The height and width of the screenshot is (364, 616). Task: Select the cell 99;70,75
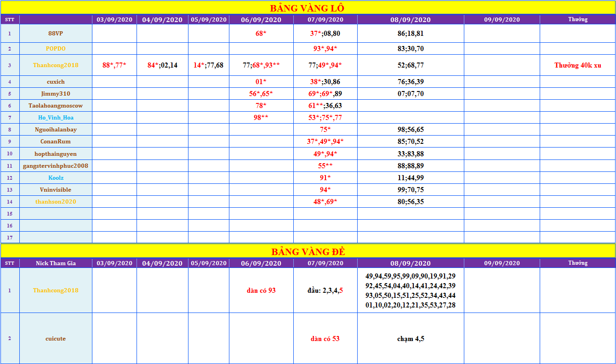(411, 189)
